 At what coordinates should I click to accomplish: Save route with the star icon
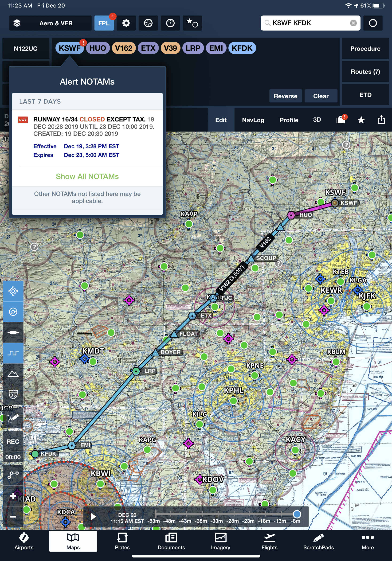(361, 120)
